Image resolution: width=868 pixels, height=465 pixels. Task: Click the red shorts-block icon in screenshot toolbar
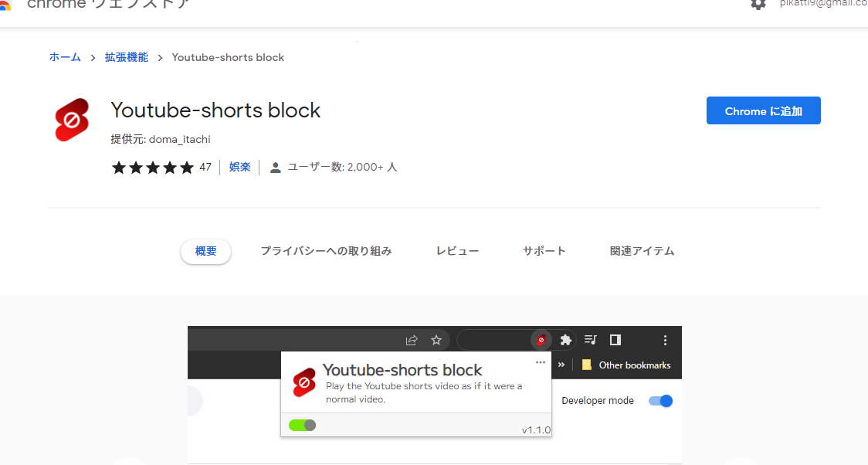pyautogui.click(x=541, y=340)
